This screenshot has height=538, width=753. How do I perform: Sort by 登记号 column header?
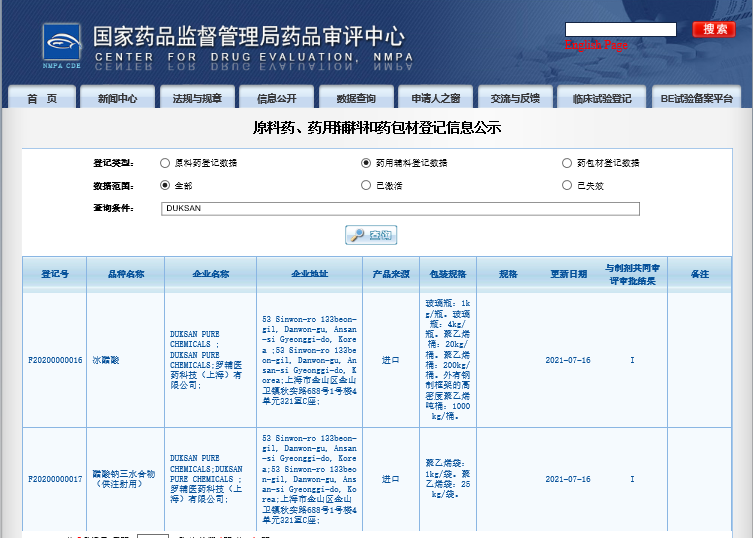55,274
